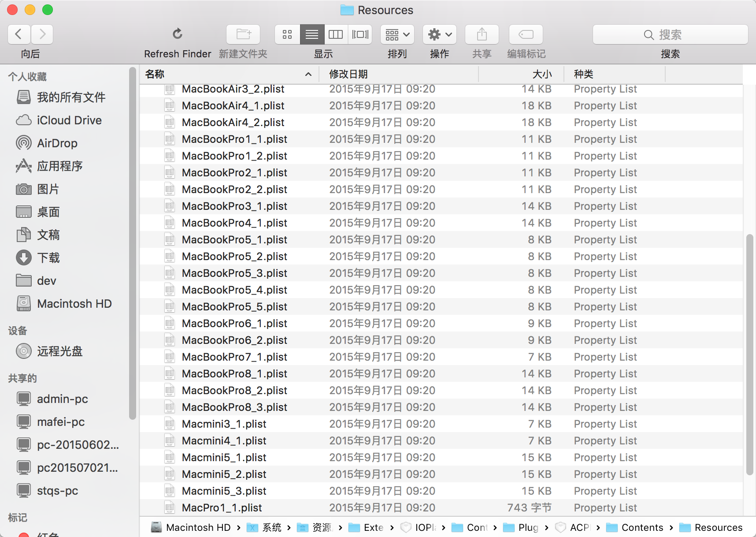The height and width of the screenshot is (537, 756).
Task: Create a new folder from the toolbar
Action: click(x=243, y=34)
